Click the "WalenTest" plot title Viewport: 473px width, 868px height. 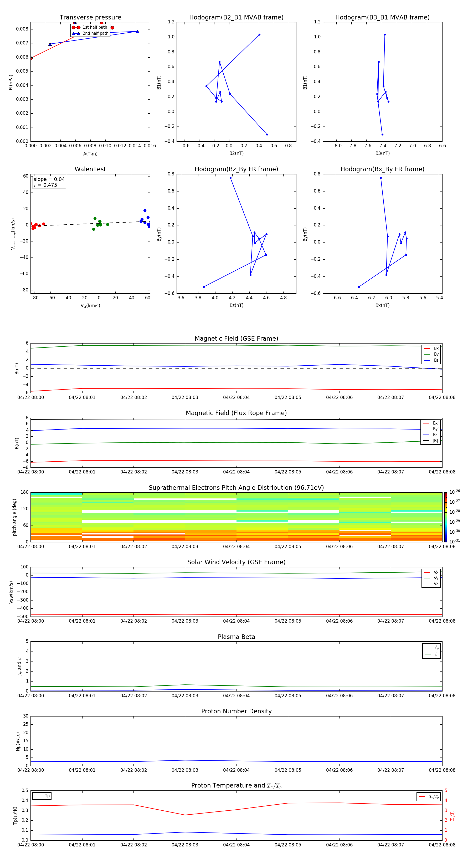(90, 169)
